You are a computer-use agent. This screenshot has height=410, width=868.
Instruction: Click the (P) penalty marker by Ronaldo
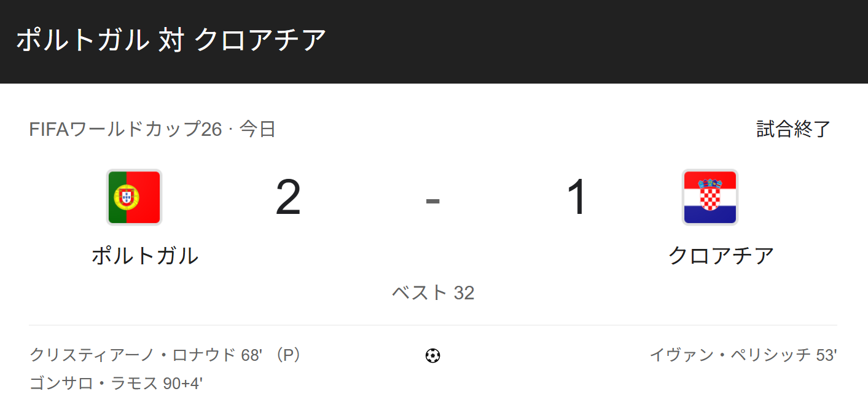coord(287,355)
